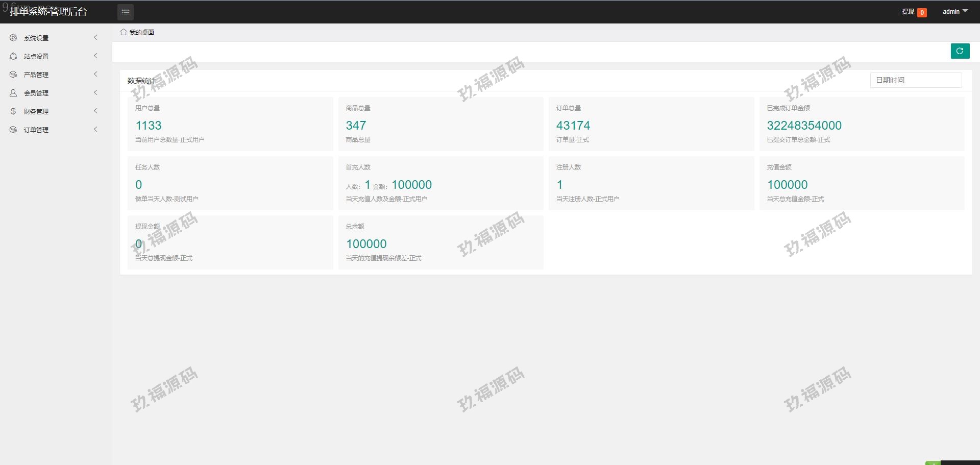Image resolution: width=980 pixels, height=465 pixels.
Task: Click the gear icon beside 系统设置
Action: click(13, 38)
